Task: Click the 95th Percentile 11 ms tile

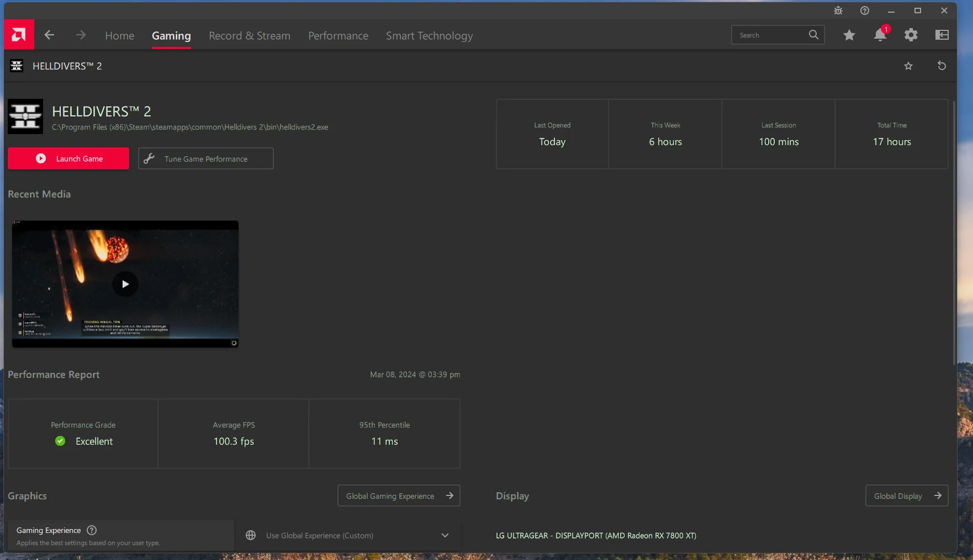Action: coord(384,434)
